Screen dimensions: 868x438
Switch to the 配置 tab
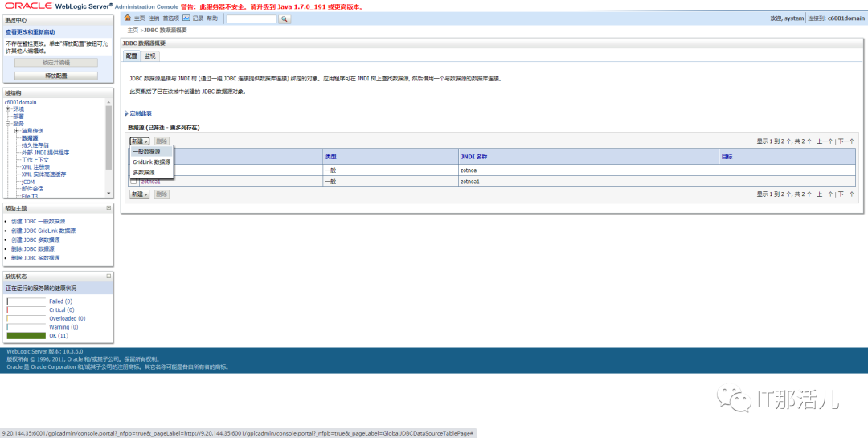tap(131, 56)
